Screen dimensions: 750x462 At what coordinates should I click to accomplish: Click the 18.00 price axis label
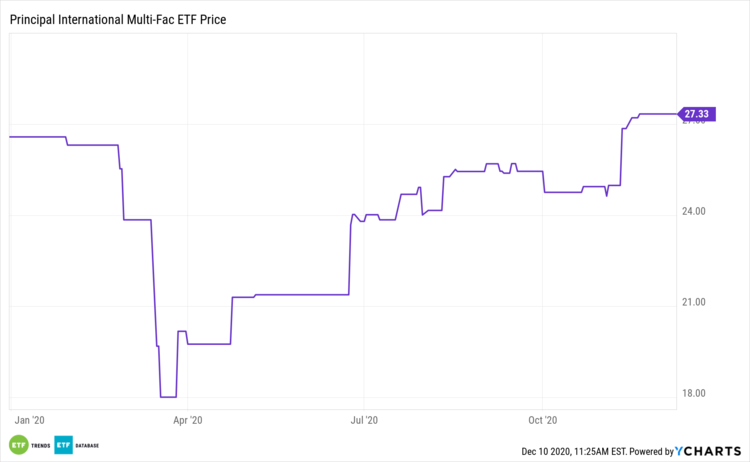click(x=694, y=393)
